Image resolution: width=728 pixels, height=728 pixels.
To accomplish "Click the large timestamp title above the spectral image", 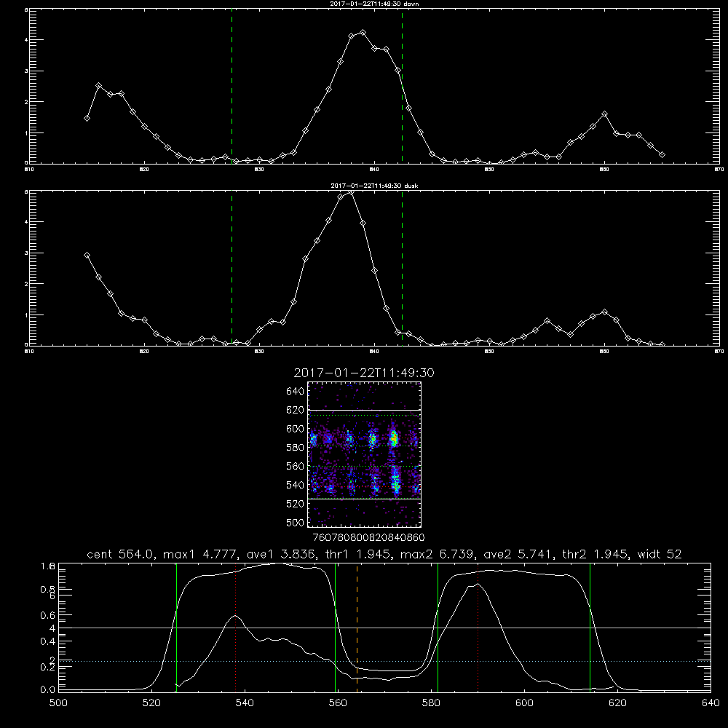I will 364,373.
